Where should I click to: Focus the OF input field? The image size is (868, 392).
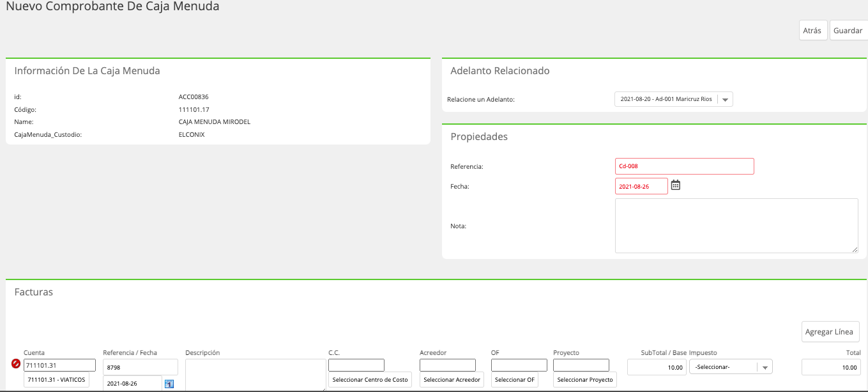519,365
